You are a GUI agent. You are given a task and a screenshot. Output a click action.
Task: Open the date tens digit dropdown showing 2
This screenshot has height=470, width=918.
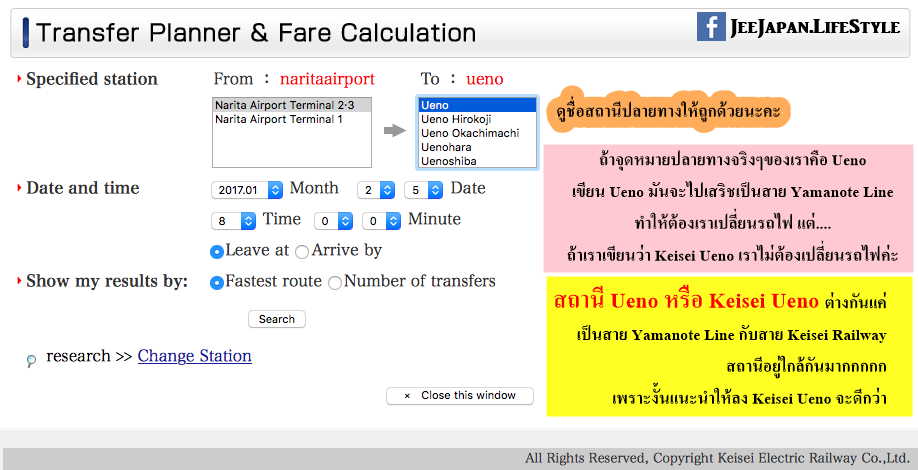coord(376,190)
